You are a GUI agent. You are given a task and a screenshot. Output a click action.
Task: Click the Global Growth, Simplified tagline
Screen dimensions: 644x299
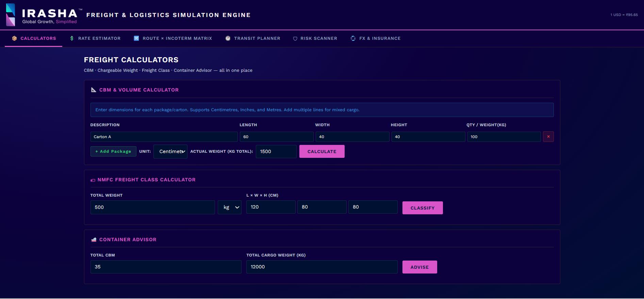tap(49, 22)
